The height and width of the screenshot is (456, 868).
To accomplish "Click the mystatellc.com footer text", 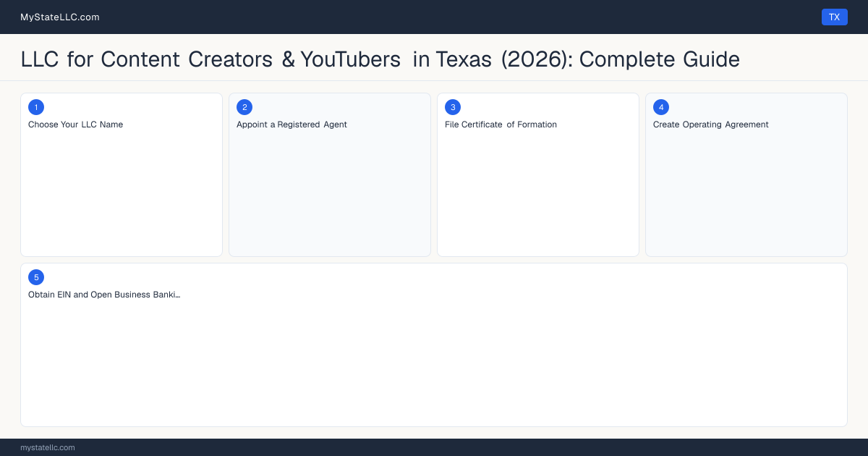I will coord(48,447).
